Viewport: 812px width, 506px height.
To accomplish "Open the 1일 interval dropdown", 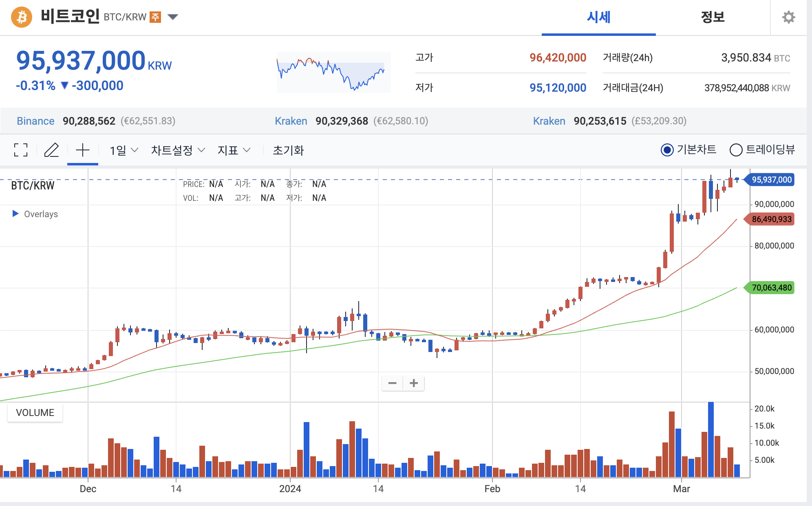I will 124,150.
